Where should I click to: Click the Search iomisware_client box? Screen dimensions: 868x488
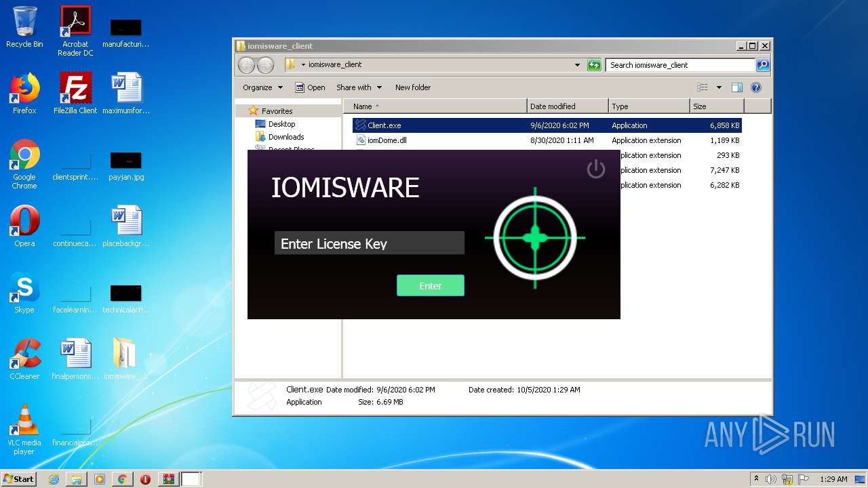(x=680, y=65)
